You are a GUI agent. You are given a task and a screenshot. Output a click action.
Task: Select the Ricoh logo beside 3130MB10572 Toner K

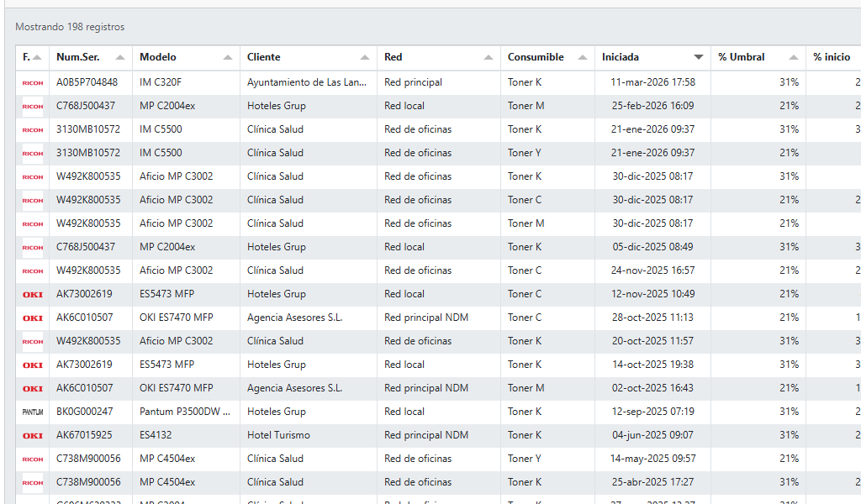(33, 130)
